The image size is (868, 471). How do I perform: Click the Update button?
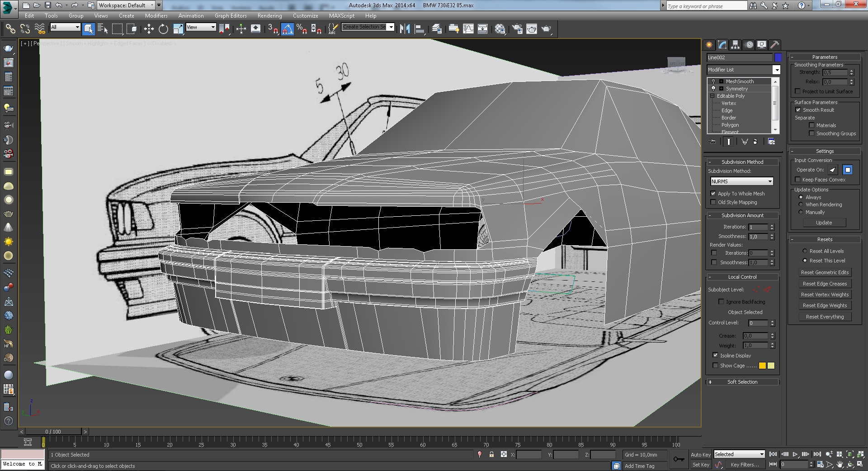coord(824,223)
